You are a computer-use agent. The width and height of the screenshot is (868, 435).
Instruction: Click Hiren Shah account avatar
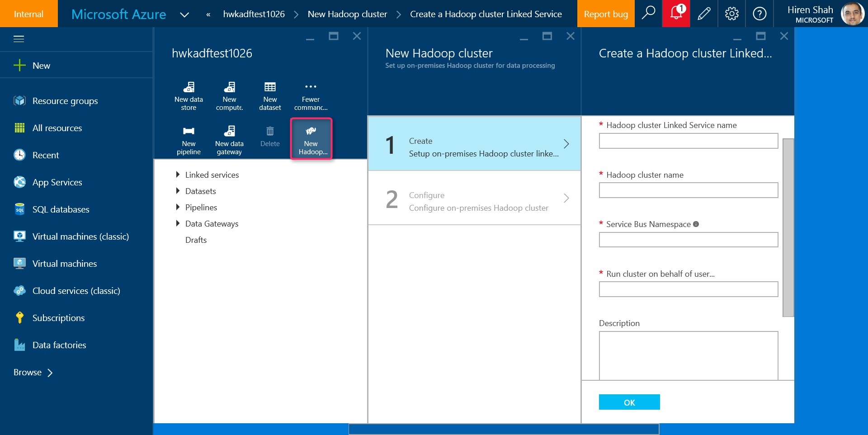pos(853,14)
